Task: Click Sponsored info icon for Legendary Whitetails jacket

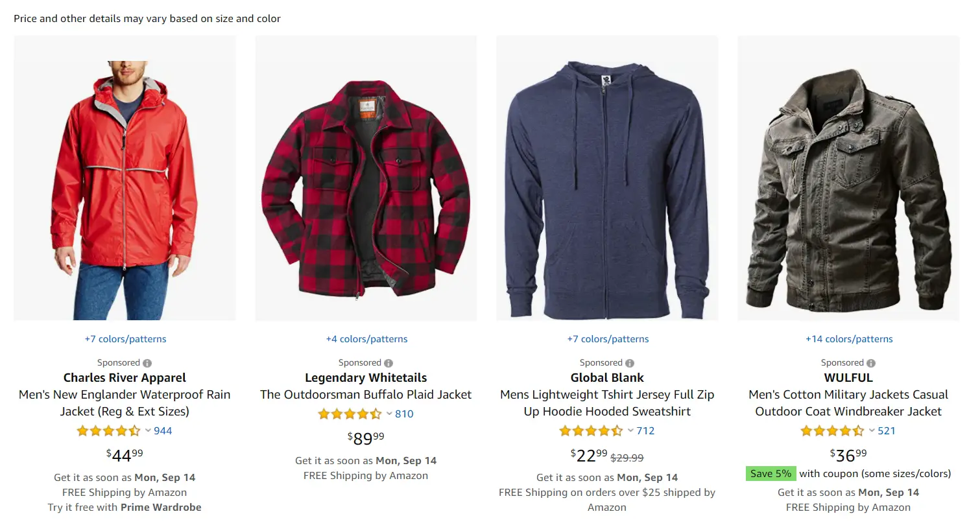Action: pos(388,364)
